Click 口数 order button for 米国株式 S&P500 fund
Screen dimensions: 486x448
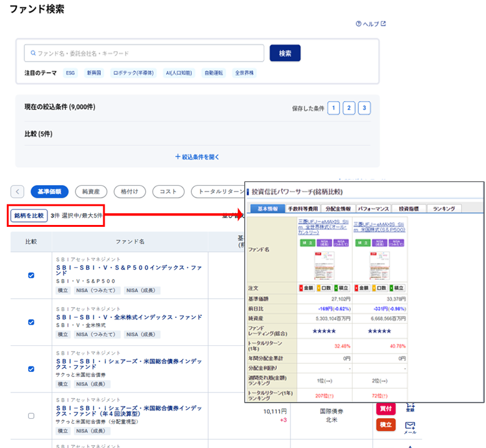(x=379, y=288)
